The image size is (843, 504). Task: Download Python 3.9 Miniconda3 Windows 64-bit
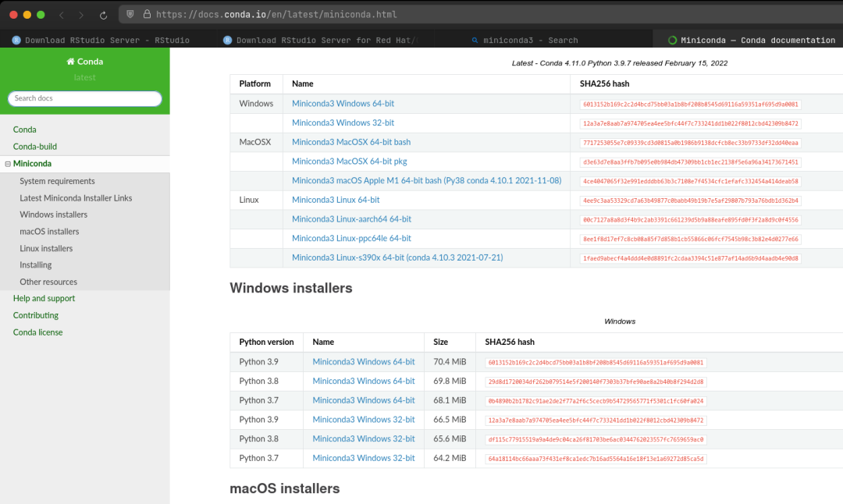[x=364, y=362]
